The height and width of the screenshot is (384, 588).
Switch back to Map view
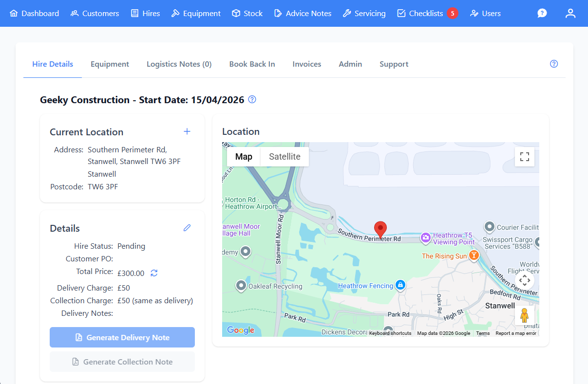click(x=244, y=157)
